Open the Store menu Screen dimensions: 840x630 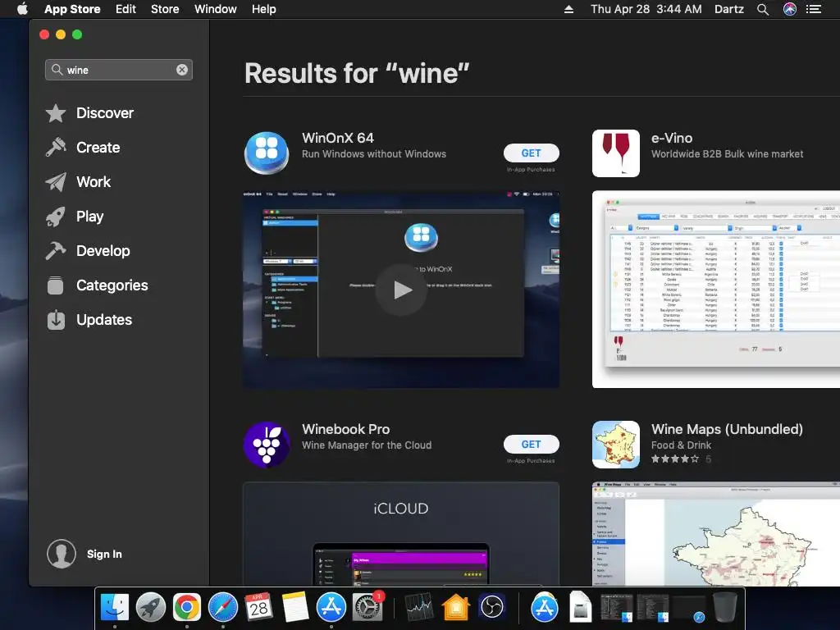(165, 9)
